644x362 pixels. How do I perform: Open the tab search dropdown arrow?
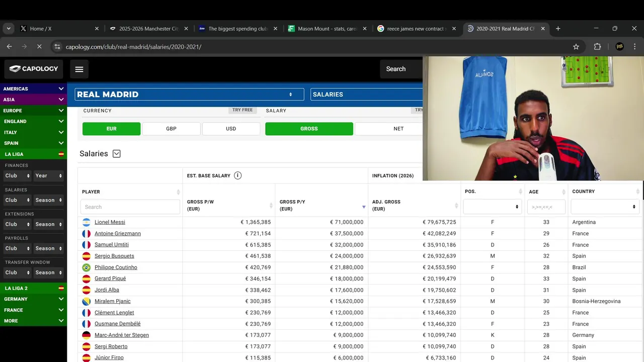click(9, 29)
